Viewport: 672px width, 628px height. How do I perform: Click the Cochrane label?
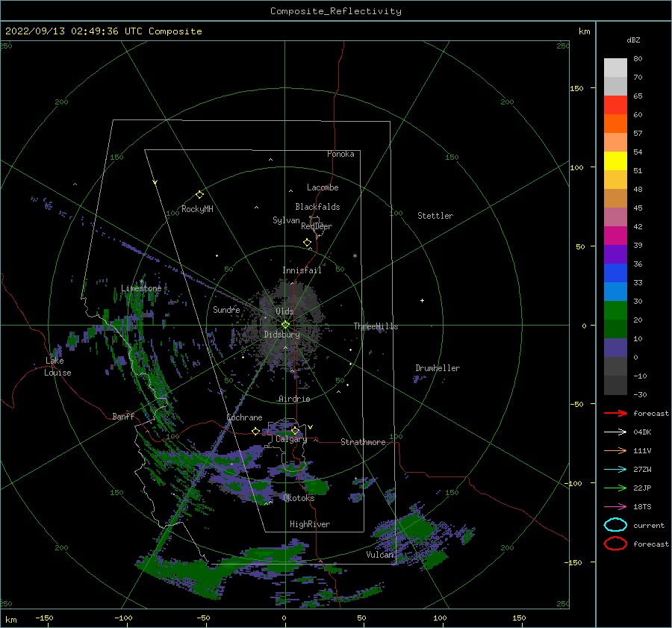click(244, 417)
